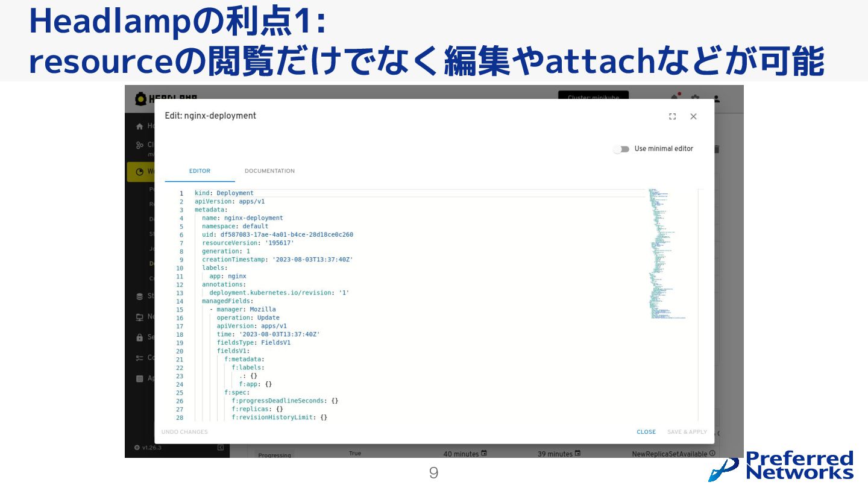The height and width of the screenshot is (488, 868).
Task: Click 'namespace: default' line
Action: (x=235, y=227)
